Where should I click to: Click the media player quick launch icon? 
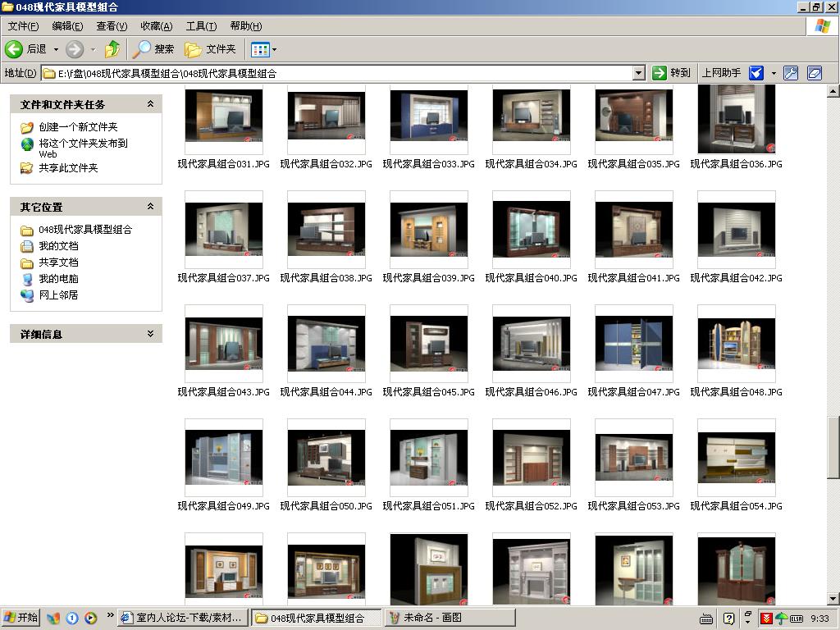(90, 619)
